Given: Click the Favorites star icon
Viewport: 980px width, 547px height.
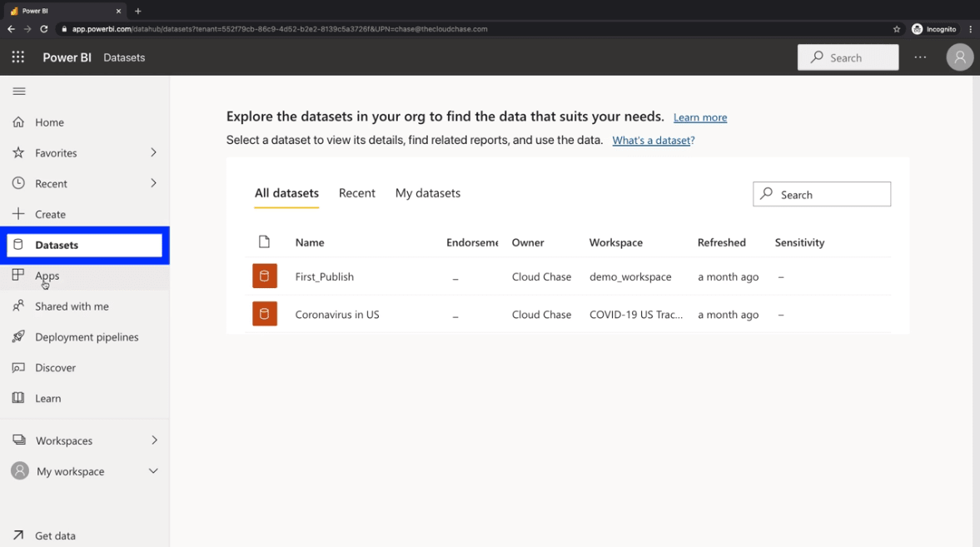Looking at the screenshot, I should coord(18,152).
